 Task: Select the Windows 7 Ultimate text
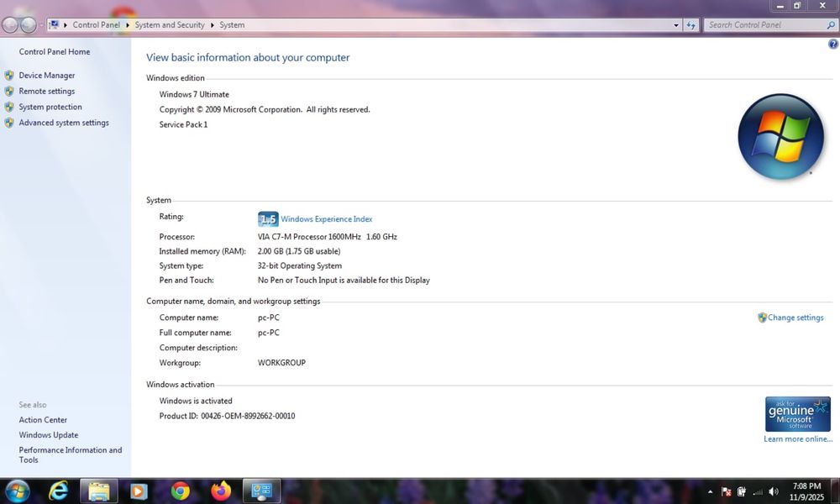click(194, 94)
